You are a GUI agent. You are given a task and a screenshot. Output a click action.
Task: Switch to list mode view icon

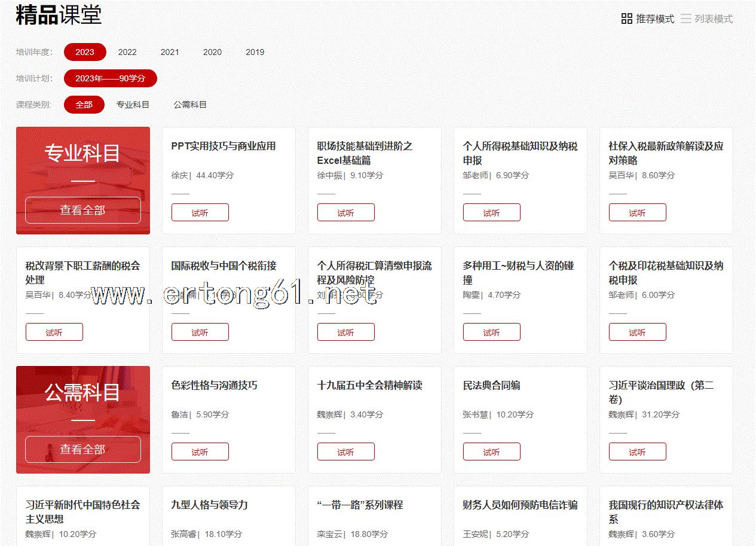(686, 19)
